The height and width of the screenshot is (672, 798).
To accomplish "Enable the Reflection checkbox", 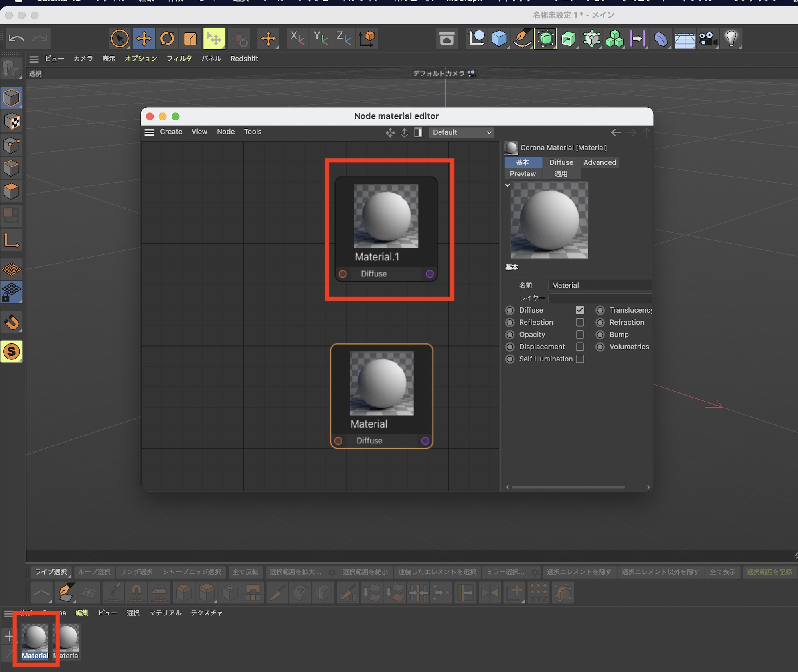I will click(580, 322).
